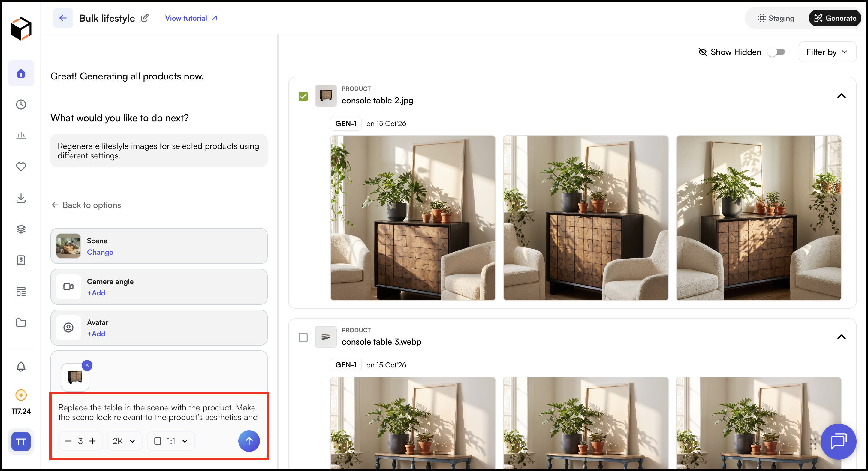The width and height of the screenshot is (868, 471).
Task: Open the notifications bell icon
Action: pos(21,366)
